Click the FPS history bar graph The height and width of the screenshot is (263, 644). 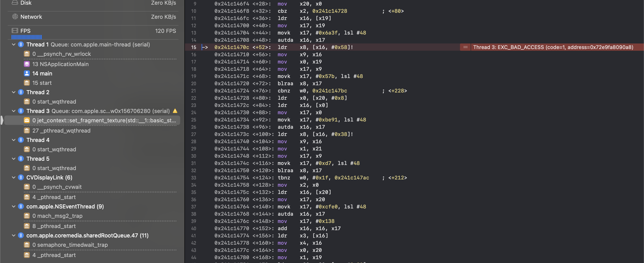(26, 37)
